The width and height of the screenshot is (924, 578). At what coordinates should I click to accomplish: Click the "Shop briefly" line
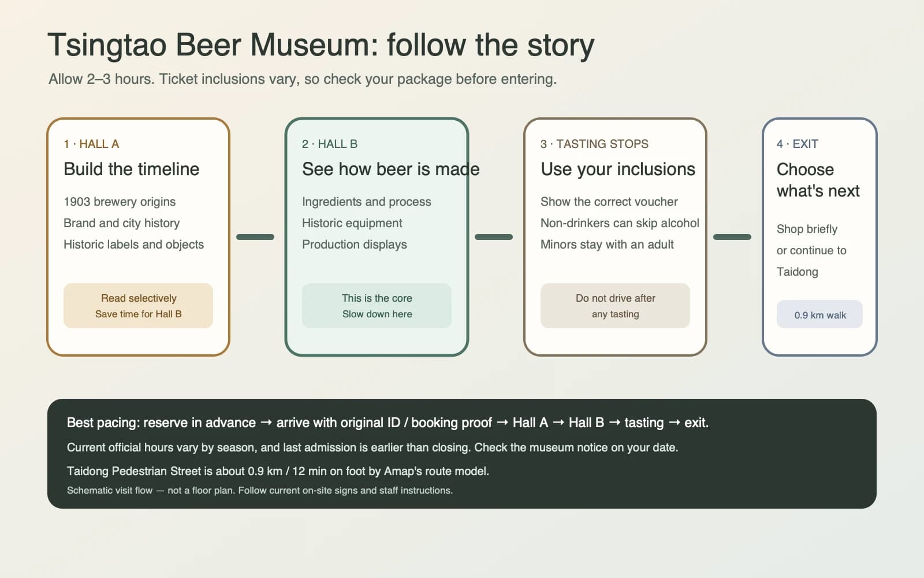pyautogui.click(x=807, y=229)
